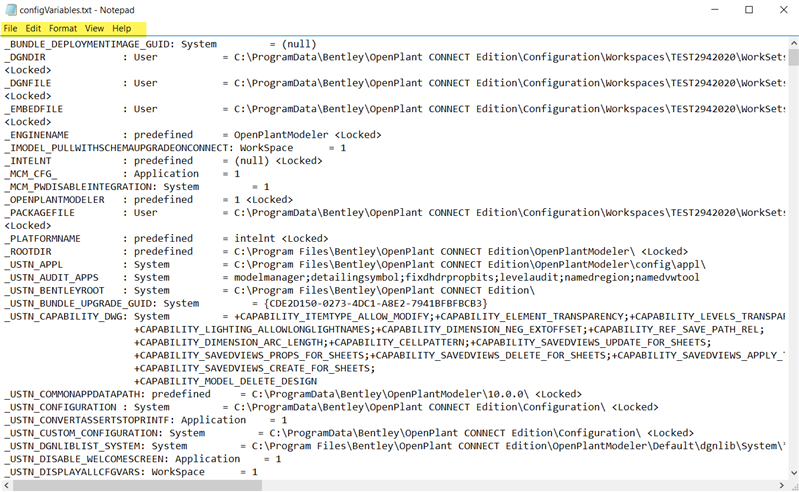Click the +CAPABILITY_MODEL_DELETE_DESIGN line
This screenshot has height=492, width=799.
tap(225, 381)
